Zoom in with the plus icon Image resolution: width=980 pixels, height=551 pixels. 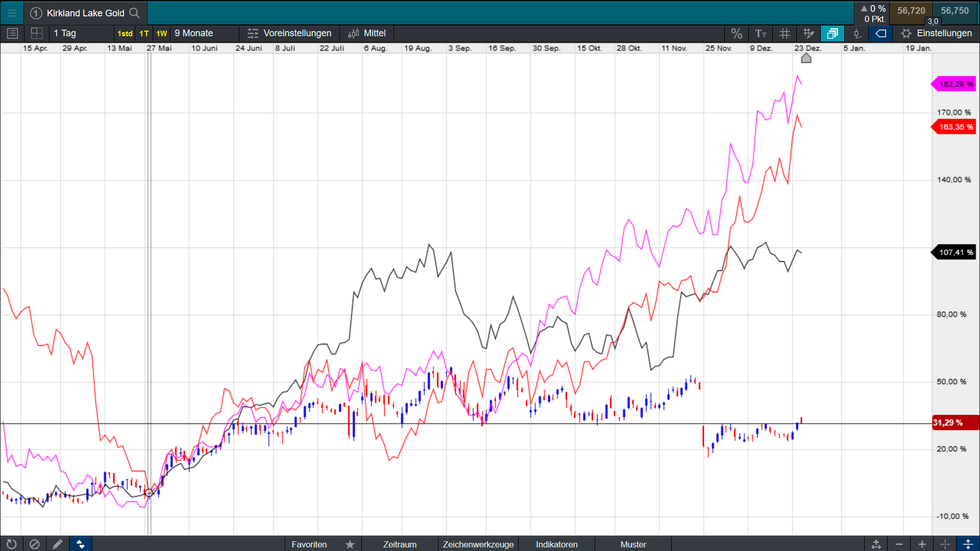pos(922,544)
